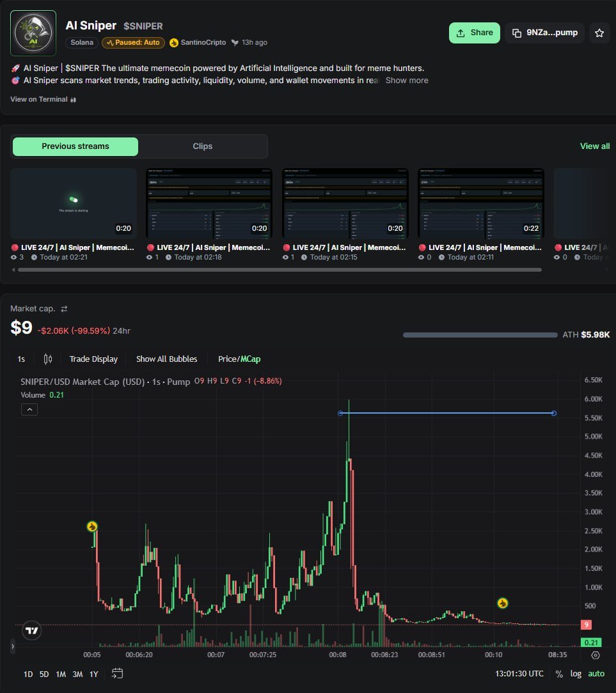The height and width of the screenshot is (693, 616).
Task: Click the TradingView logo icon
Action: tap(32, 631)
